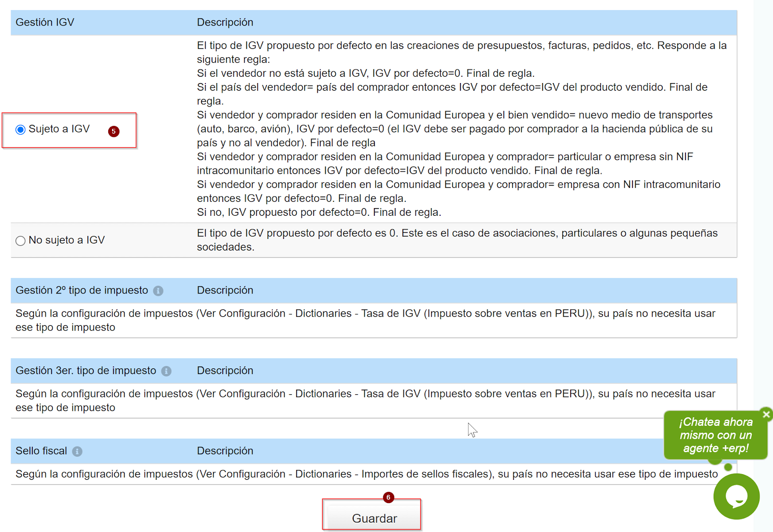Click info icon beside "Gestión 3er. tipo de impuesto"
This screenshot has width=773, height=532.
166,371
